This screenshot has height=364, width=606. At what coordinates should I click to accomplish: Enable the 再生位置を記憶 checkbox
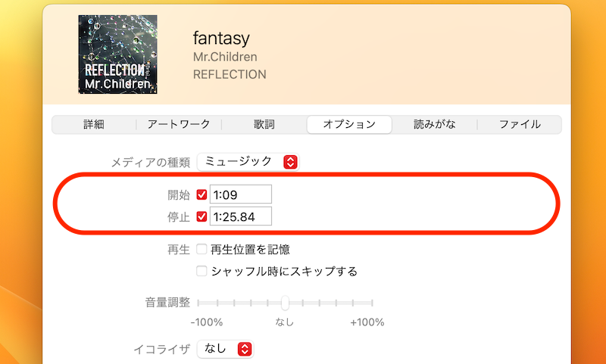coord(201,249)
